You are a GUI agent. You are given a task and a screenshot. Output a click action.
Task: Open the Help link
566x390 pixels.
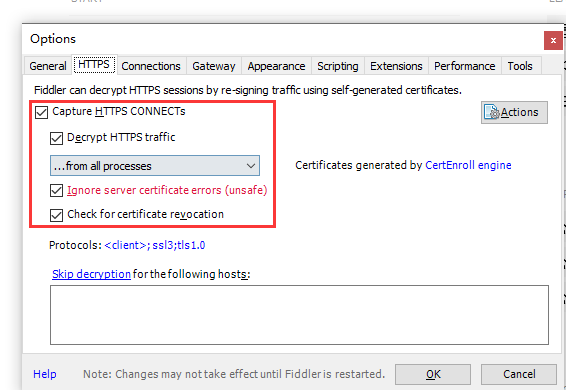click(45, 374)
